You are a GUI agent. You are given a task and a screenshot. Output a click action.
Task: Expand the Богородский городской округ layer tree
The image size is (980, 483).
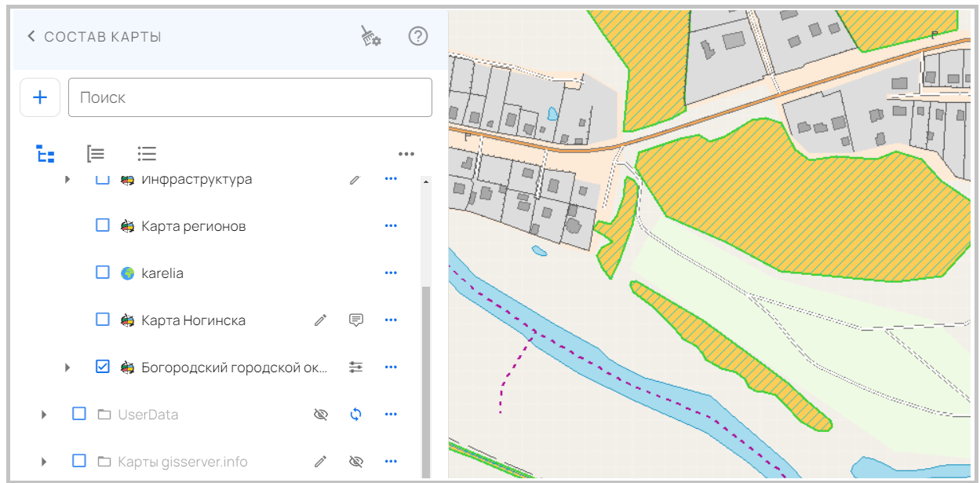coord(67,368)
